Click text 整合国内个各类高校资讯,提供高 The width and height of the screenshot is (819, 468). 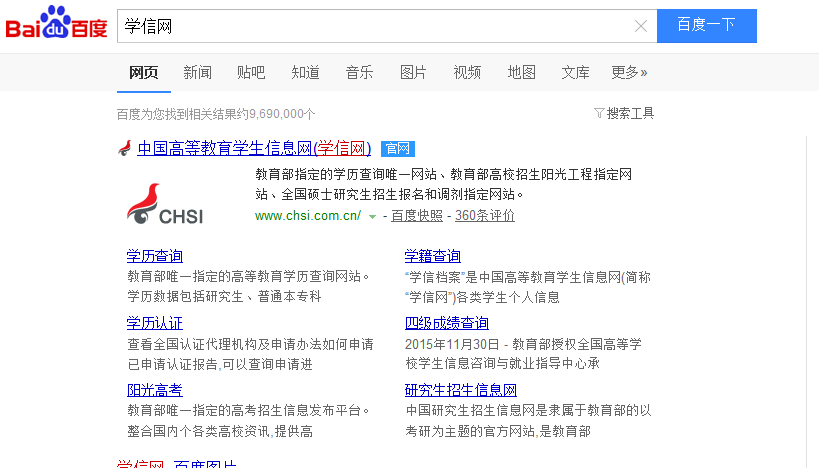tap(220, 431)
